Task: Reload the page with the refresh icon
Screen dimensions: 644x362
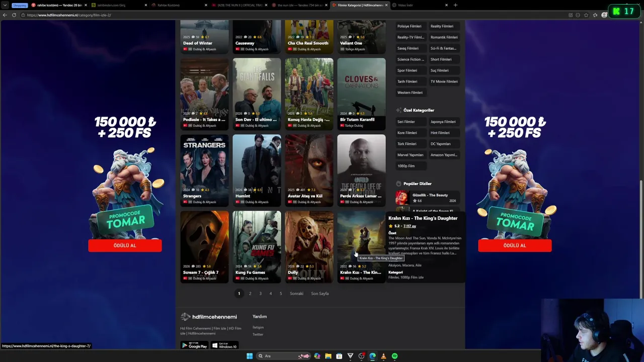Action: (x=14, y=15)
